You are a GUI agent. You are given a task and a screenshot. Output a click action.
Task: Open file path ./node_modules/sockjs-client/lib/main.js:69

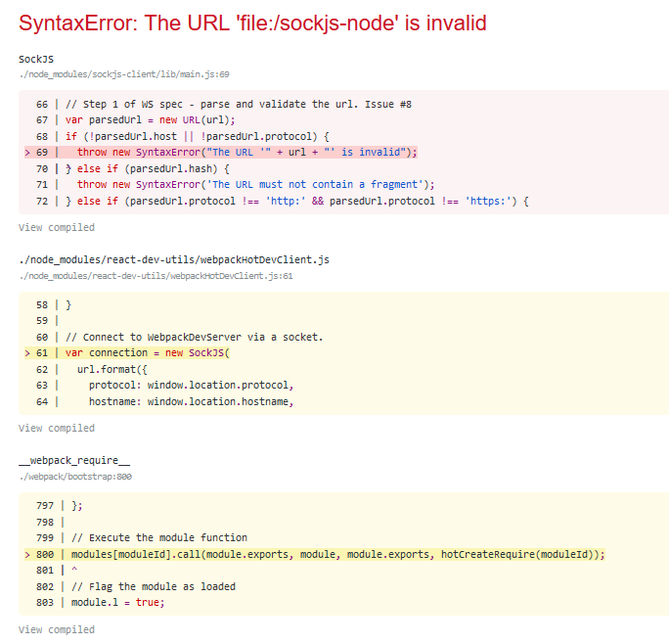pos(124,74)
